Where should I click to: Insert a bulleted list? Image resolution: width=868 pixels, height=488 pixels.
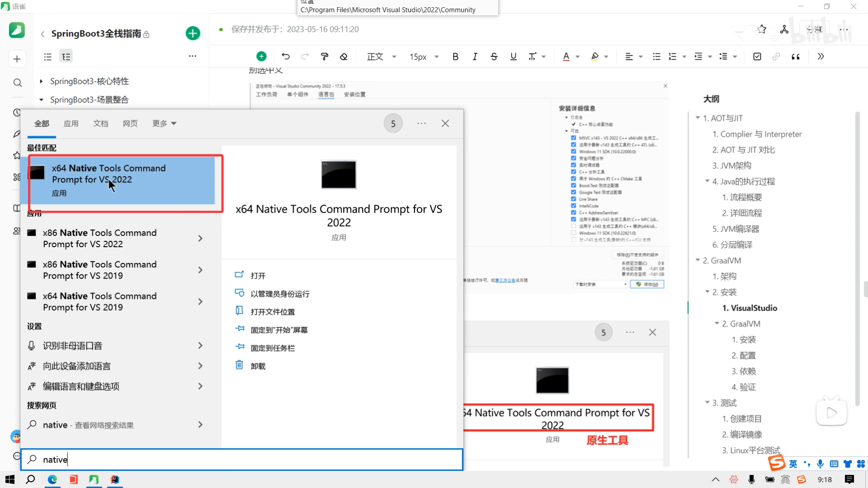click(x=656, y=56)
